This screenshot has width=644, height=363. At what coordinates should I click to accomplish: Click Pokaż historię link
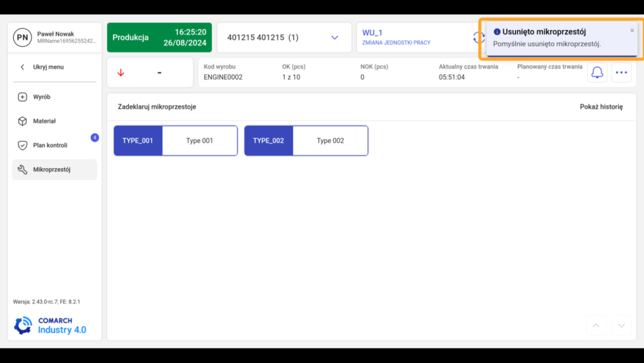[x=601, y=107]
